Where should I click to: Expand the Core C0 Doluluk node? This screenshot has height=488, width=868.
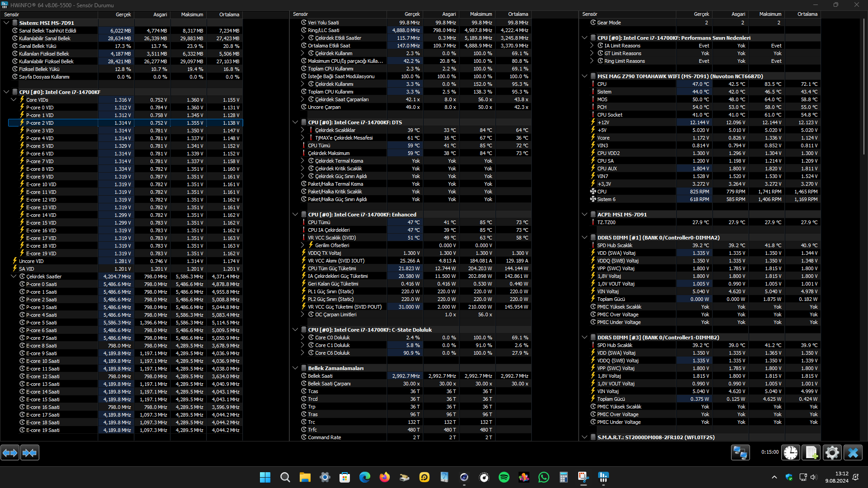[303, 338]
